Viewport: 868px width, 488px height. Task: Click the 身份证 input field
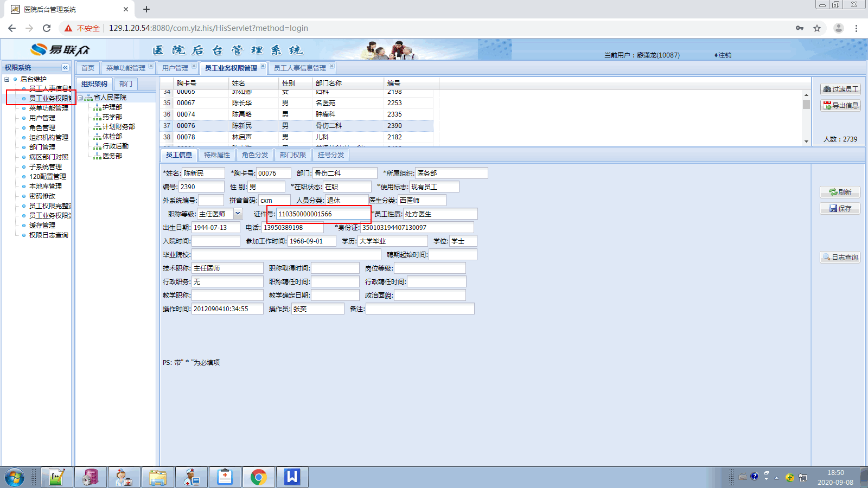417,227
